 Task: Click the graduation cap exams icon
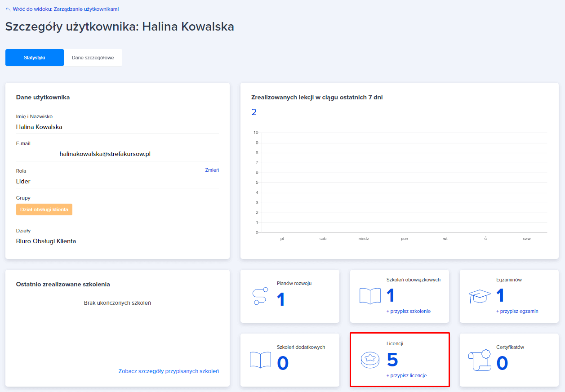point(480,296)
